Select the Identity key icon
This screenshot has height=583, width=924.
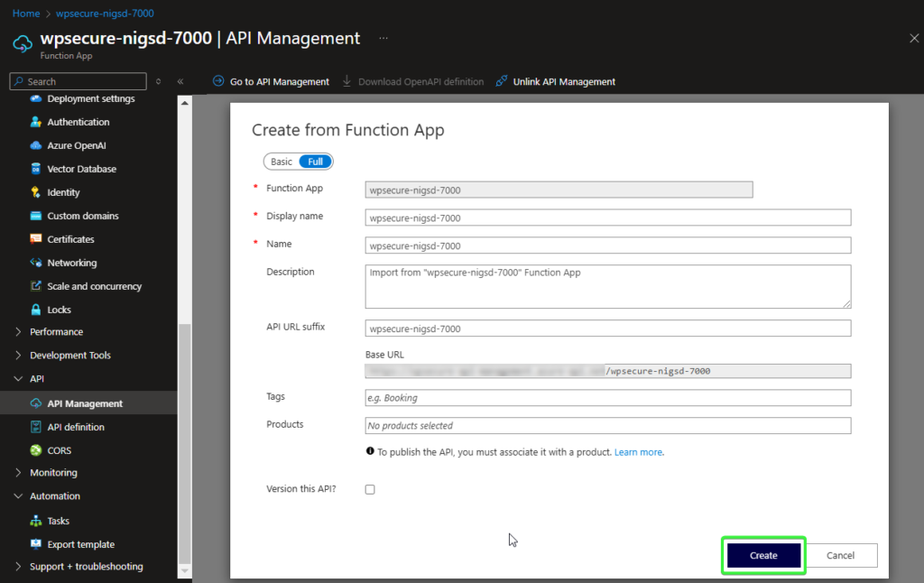pyautogui.click(x=36, y=192)
